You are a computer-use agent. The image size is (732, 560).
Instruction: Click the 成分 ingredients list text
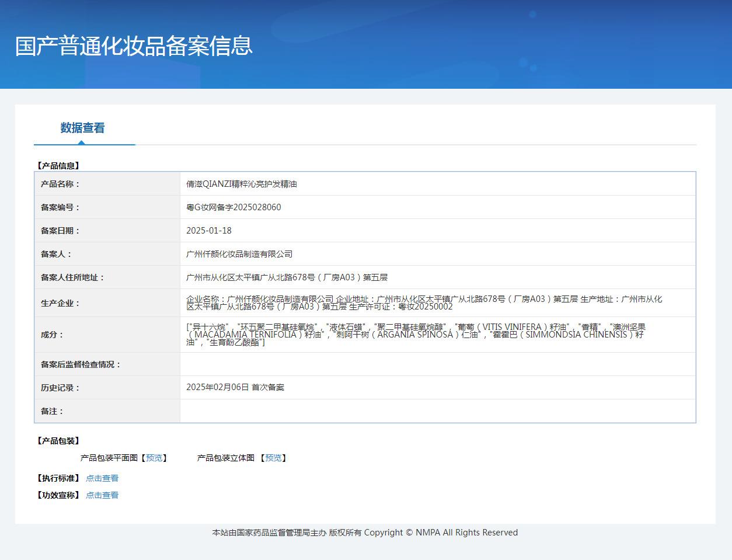[416, 335]
